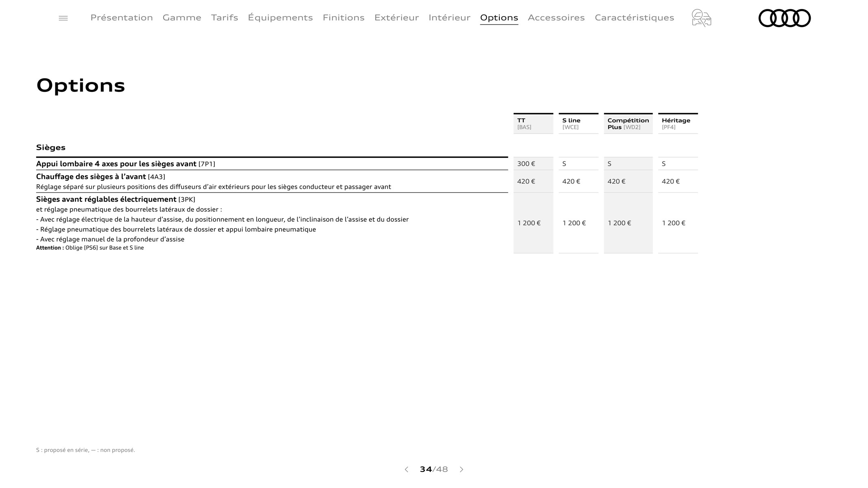Open the hamburger menu icon

click(63, 18)
